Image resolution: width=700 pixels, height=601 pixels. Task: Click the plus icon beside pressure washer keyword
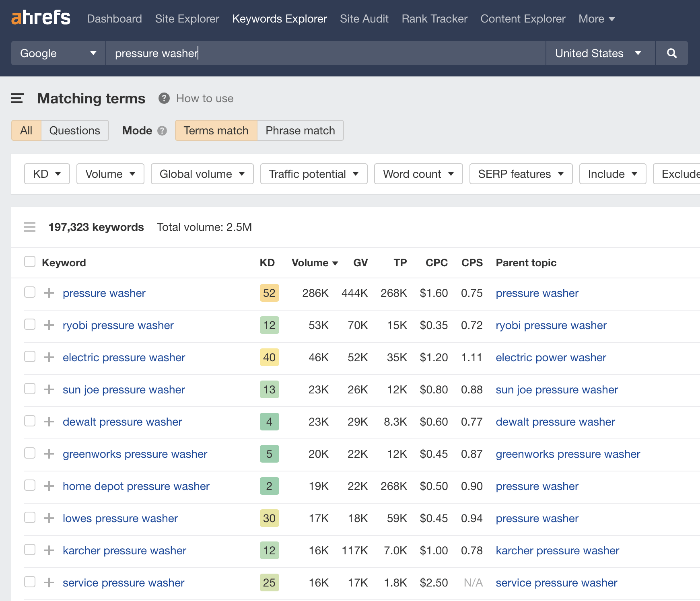pos(49,293)
